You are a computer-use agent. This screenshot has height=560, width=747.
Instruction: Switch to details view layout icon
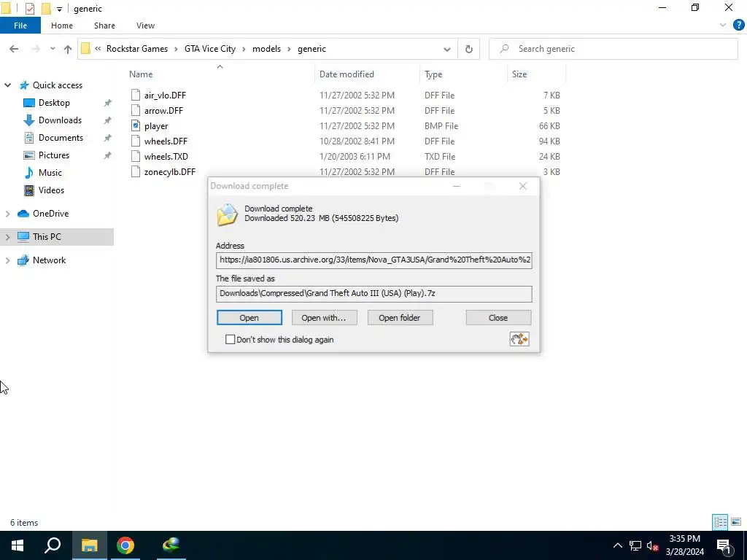pos(720,522)
